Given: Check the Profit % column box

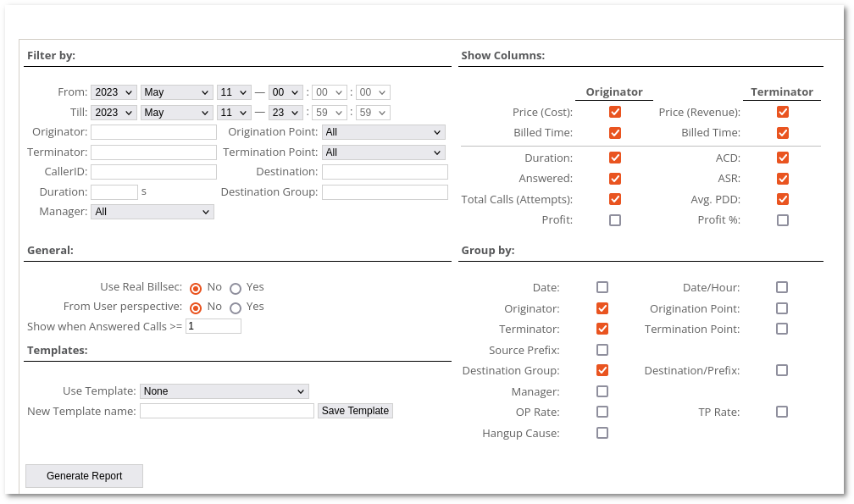Looking at the screenshot, I should point(783,220).
